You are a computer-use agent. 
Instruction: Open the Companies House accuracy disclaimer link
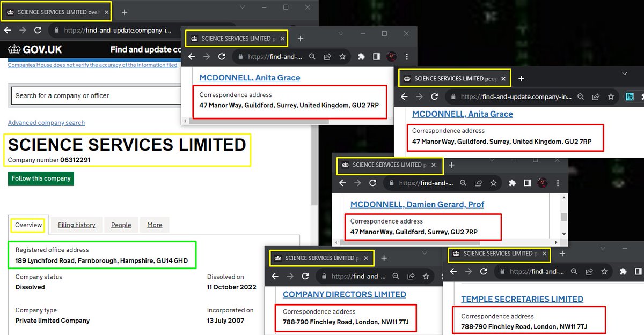click(x=92, y=65)
